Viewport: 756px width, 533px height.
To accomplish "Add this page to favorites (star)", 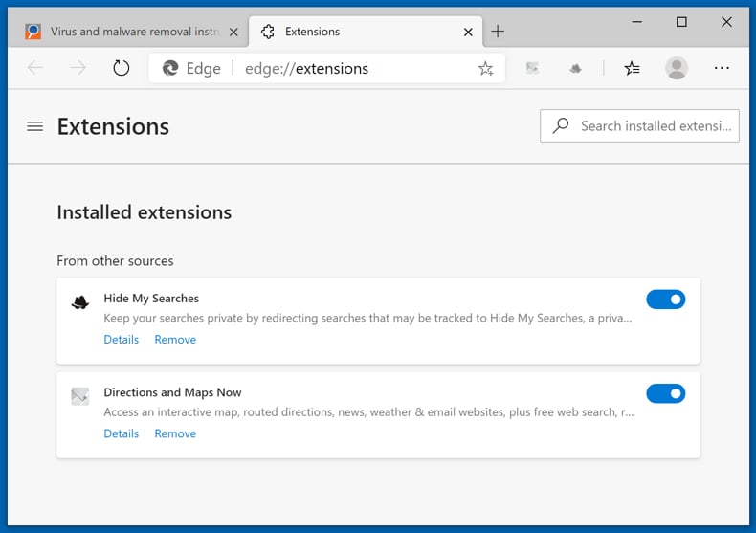I will click(485, 69).
